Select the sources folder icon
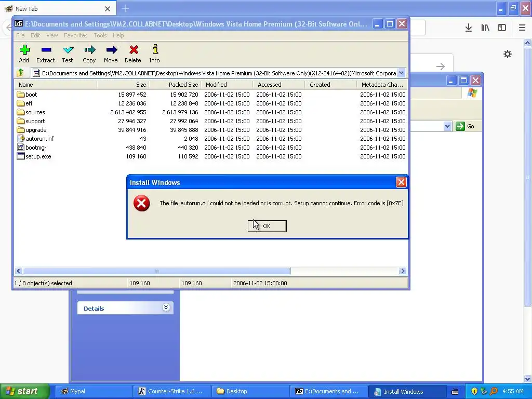 (21, 112)
